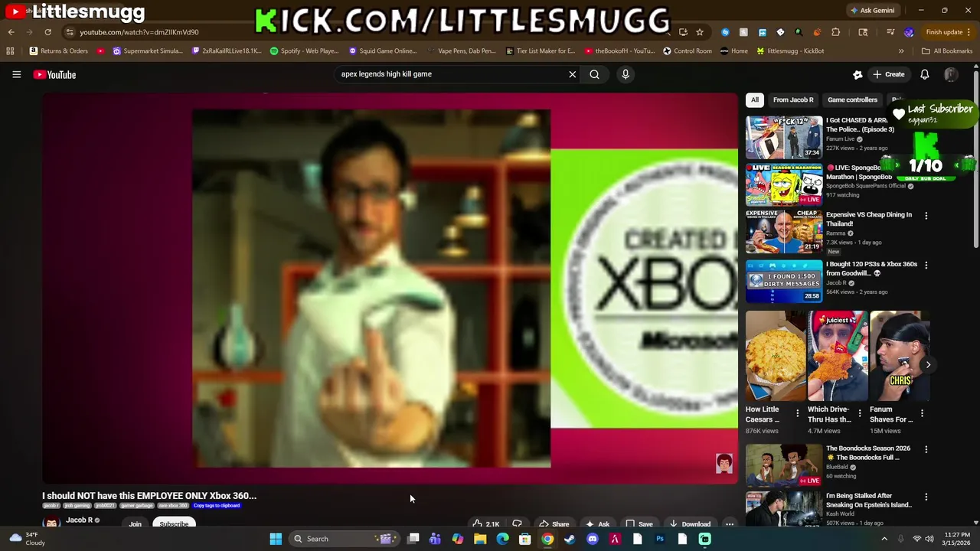Open the Shazam browser extension

tap(725, 32)
